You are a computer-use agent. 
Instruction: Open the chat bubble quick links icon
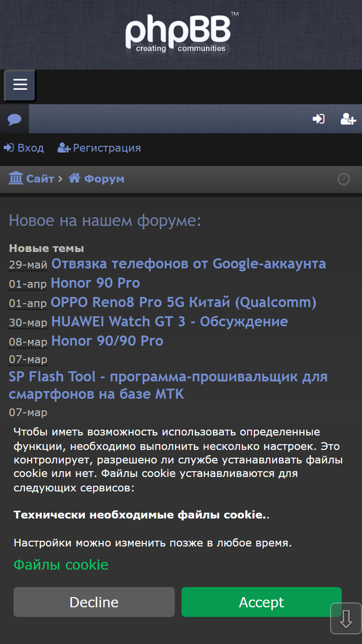[x=14, y=119]
